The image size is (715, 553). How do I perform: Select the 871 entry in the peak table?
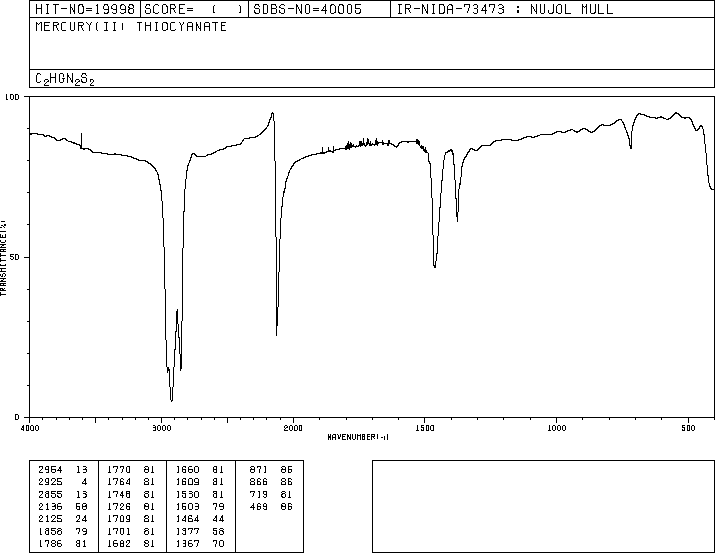point(259,470)
